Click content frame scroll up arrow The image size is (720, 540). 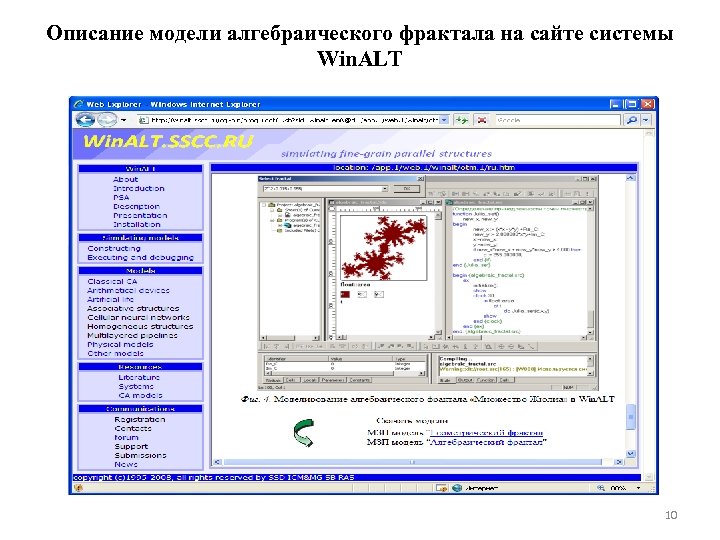[x=631, y=178]
